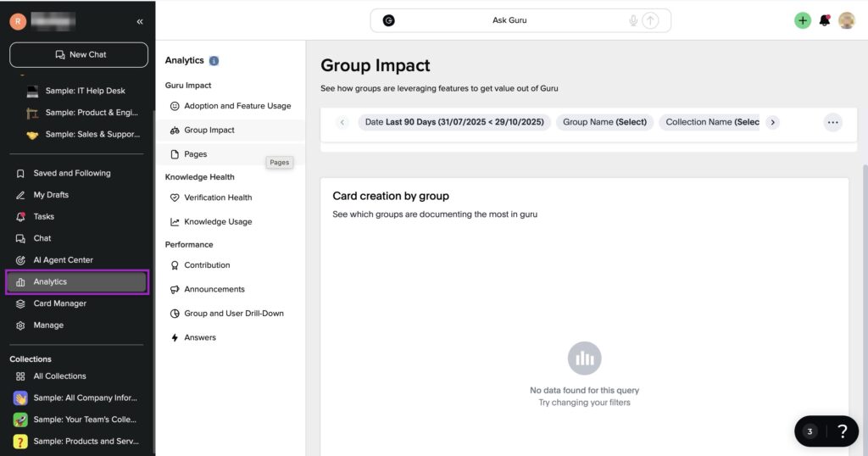Click the green plus create button
Image resolution: width=868 pixels, height=456 pixels.
click(x=802, y=20)
